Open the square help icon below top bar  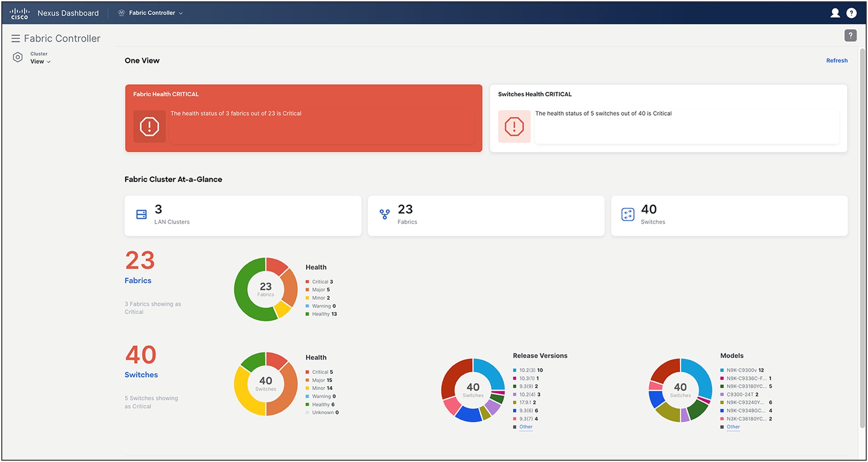click(850, 35)
